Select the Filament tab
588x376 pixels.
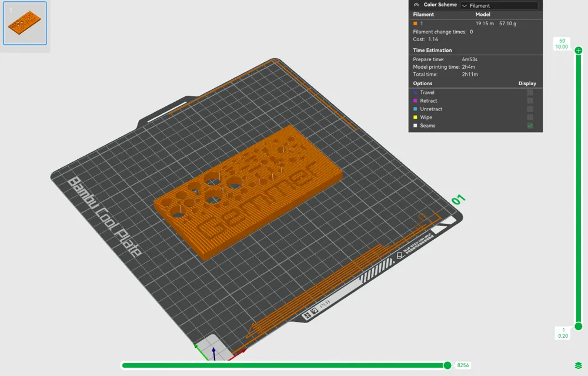coord(423,14)
